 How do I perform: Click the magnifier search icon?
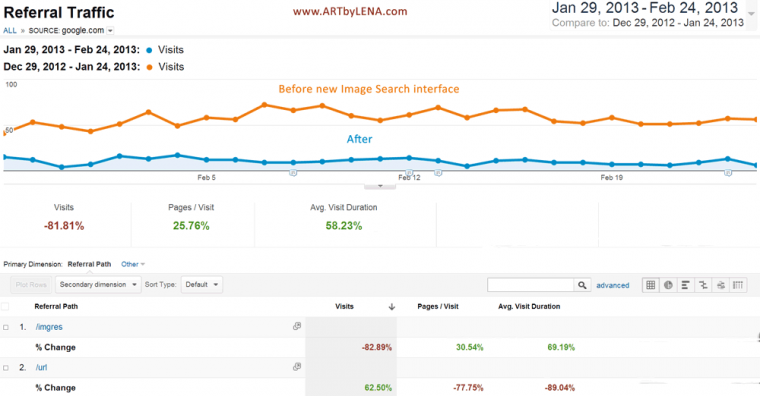click(582, 285)
